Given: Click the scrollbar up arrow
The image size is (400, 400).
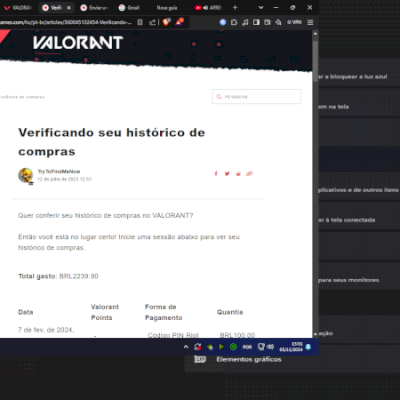Looking at the screenshot, I should click(x=315, y=34).
